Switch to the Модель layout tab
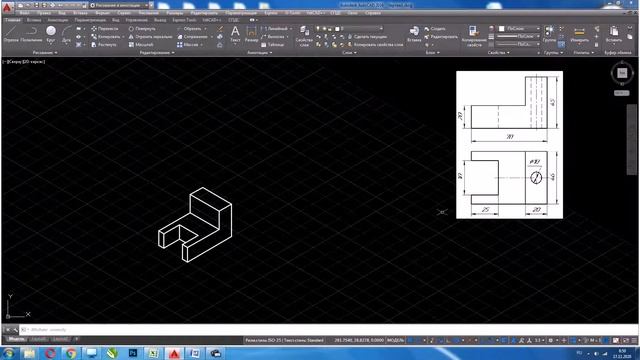 (x=16, y=339)
